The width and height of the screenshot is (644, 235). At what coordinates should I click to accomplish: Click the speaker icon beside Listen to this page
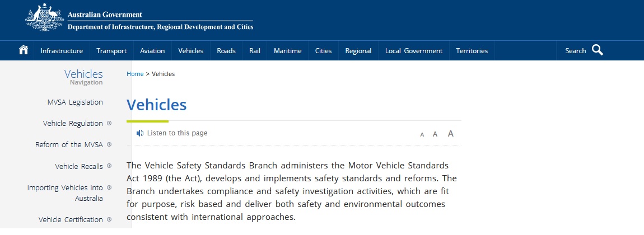[140, 133]
